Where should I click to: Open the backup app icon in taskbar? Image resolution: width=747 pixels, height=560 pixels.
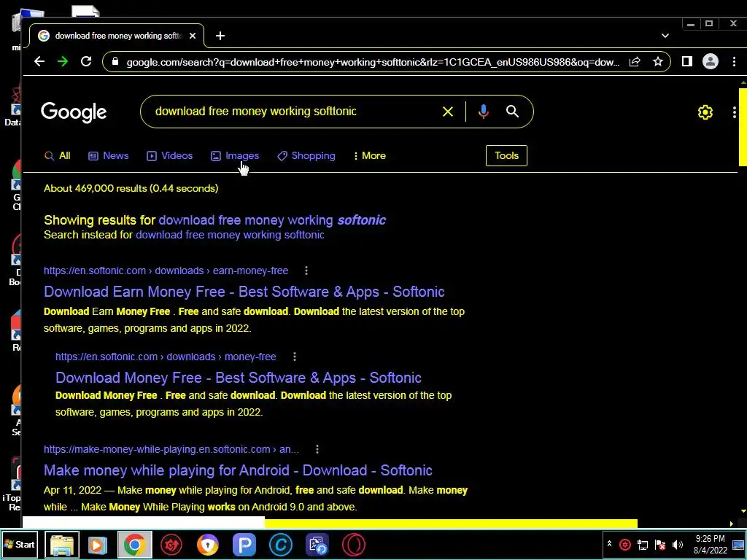coord(317,545)
